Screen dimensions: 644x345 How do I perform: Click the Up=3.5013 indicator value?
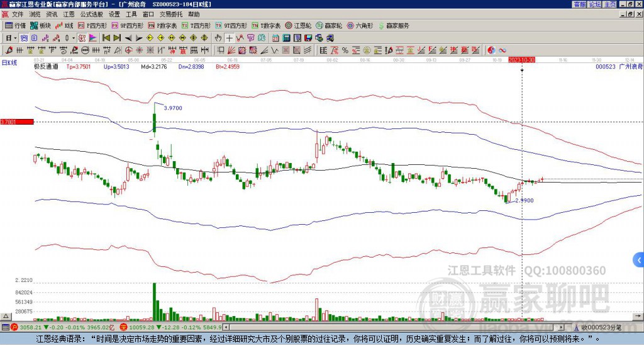tap(116, 66)
